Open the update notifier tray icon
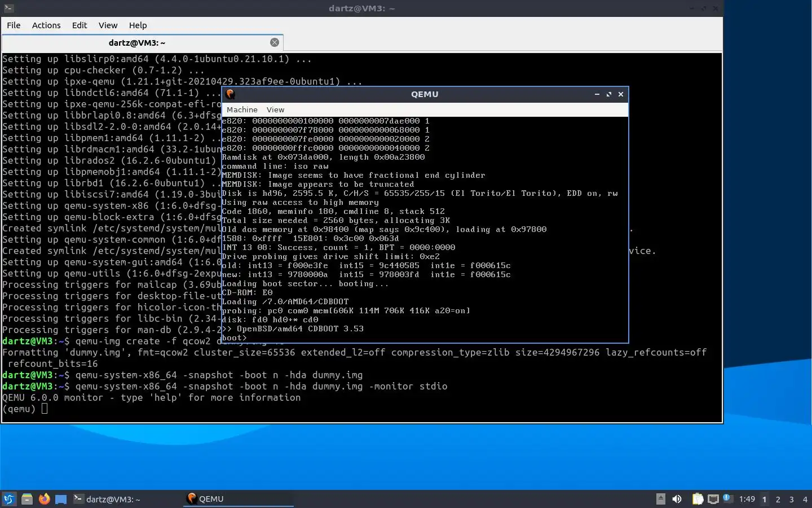The height and width of the screenshot is (508, 812). tap(727, 498)
